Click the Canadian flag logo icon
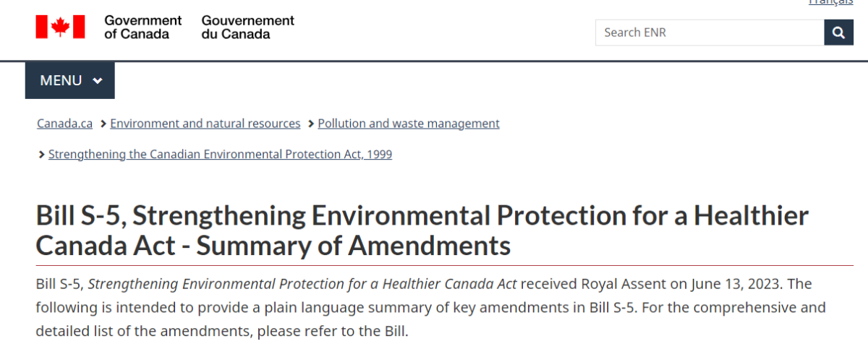 60,27
